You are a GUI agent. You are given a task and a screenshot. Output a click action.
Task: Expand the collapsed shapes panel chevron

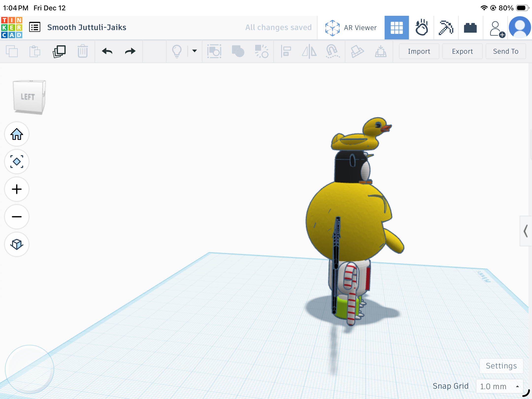point(526,231)
